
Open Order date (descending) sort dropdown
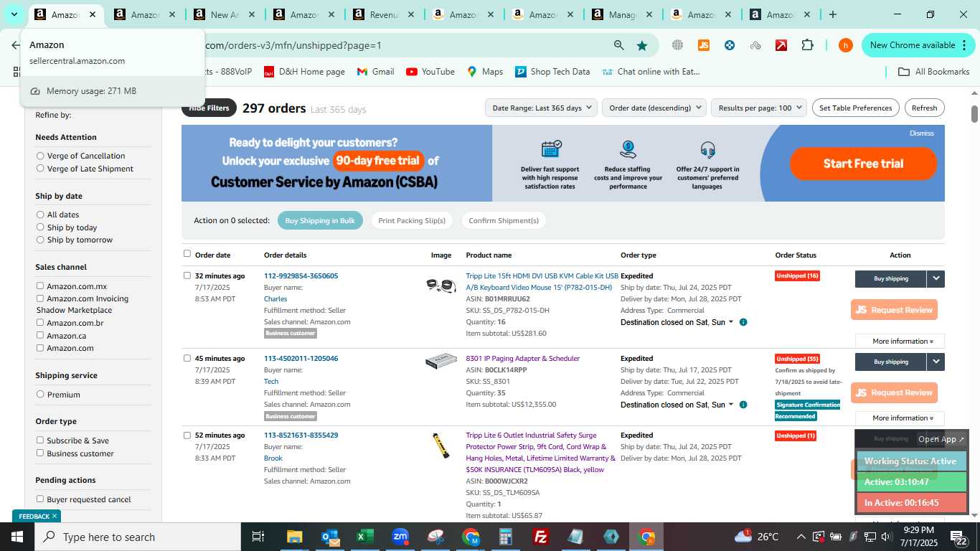654,108
